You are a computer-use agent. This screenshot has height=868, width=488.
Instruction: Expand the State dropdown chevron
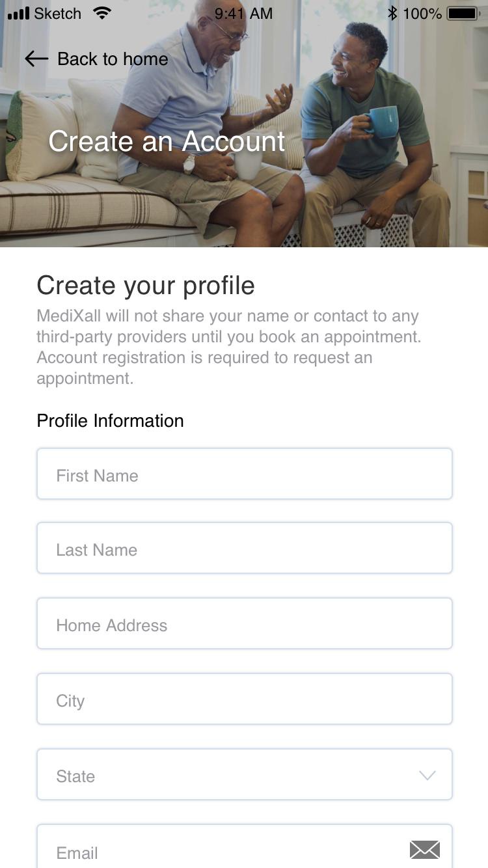pyautogui.click(x=427, y=776)
